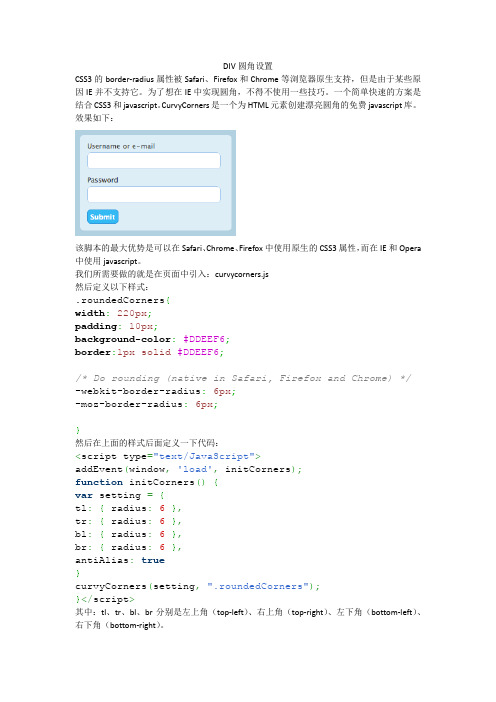
Task: Click the 'curvycorners.js' file name text
Action: tap(242, 274)
